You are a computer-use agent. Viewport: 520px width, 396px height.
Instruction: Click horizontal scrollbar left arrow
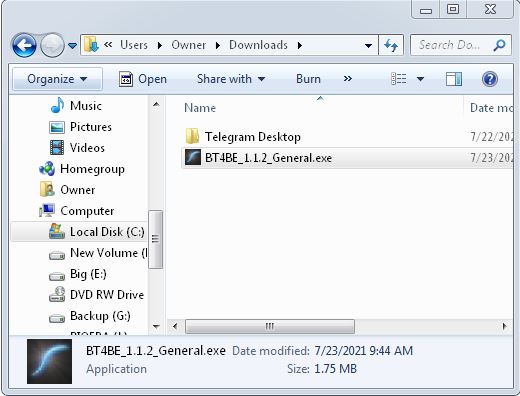(175, 326)
